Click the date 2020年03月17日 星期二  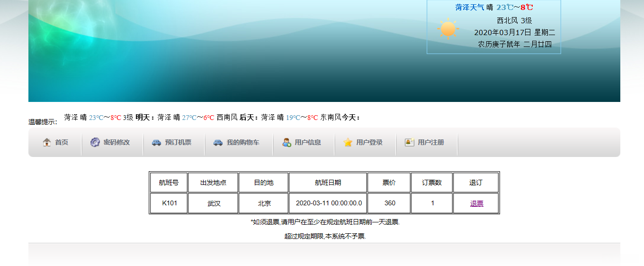coord(515,33)
